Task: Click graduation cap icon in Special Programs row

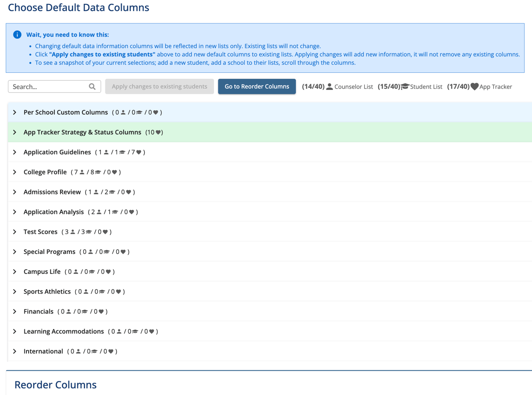Action: [x=106, y=252]
